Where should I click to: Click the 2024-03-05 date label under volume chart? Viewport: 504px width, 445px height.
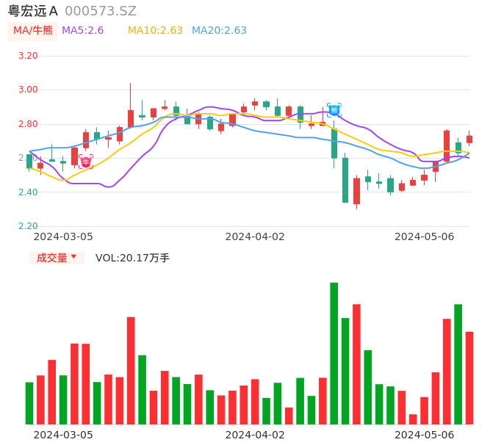[63, 434]
